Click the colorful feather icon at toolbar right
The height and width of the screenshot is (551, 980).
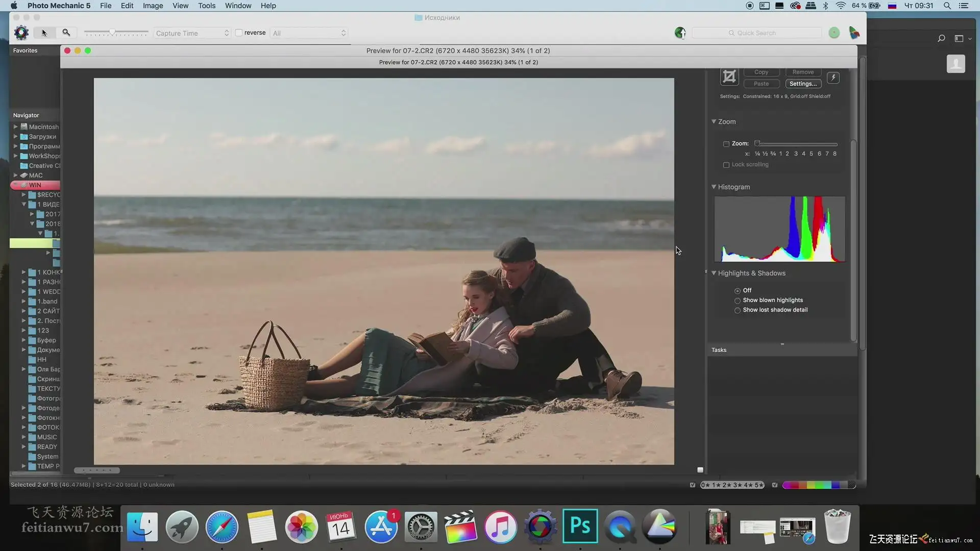[854, 33]
